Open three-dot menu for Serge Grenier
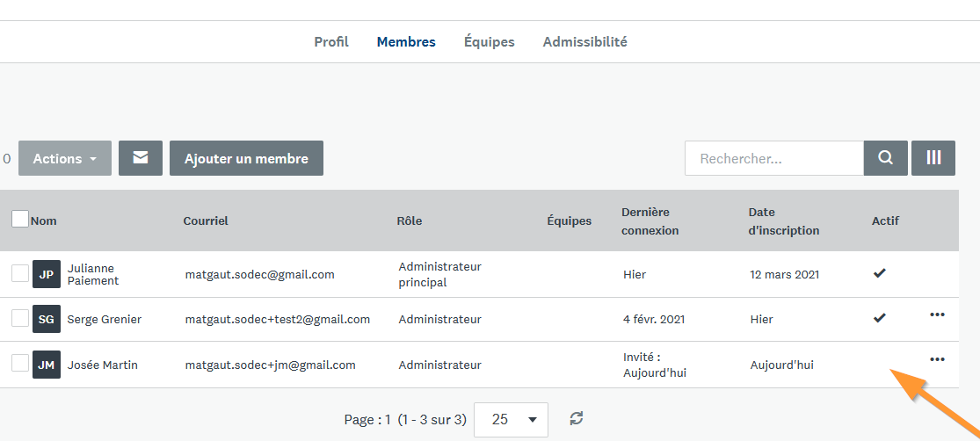Image resolution: width=980 pixels, height=441 pixels. click(937, 315)
